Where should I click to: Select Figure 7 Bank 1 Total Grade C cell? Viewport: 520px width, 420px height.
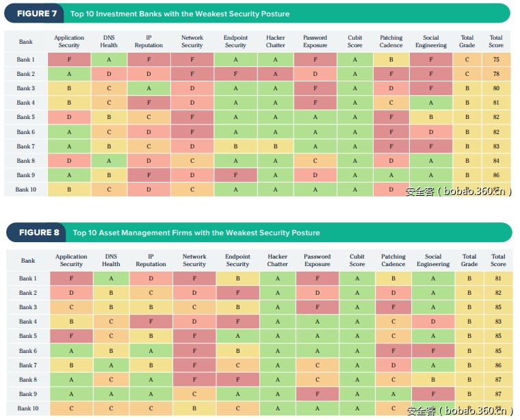pyautogui.click(x=467, y=60)
